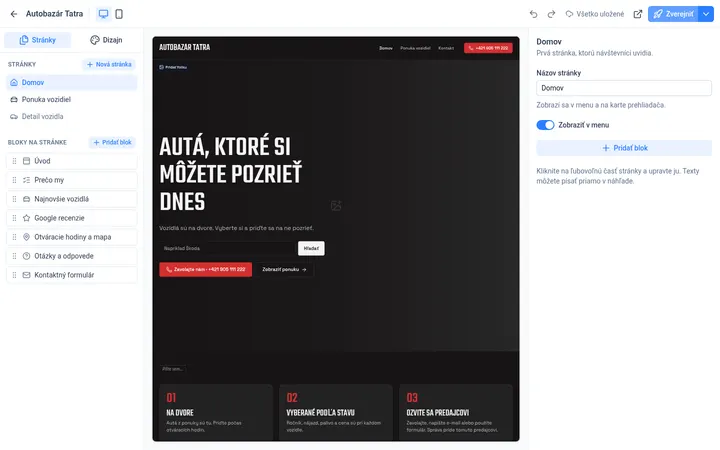Select the Otázky a odpovede block
The width and height of the screenshot is (720, 450).
click(x=72, y=256)
